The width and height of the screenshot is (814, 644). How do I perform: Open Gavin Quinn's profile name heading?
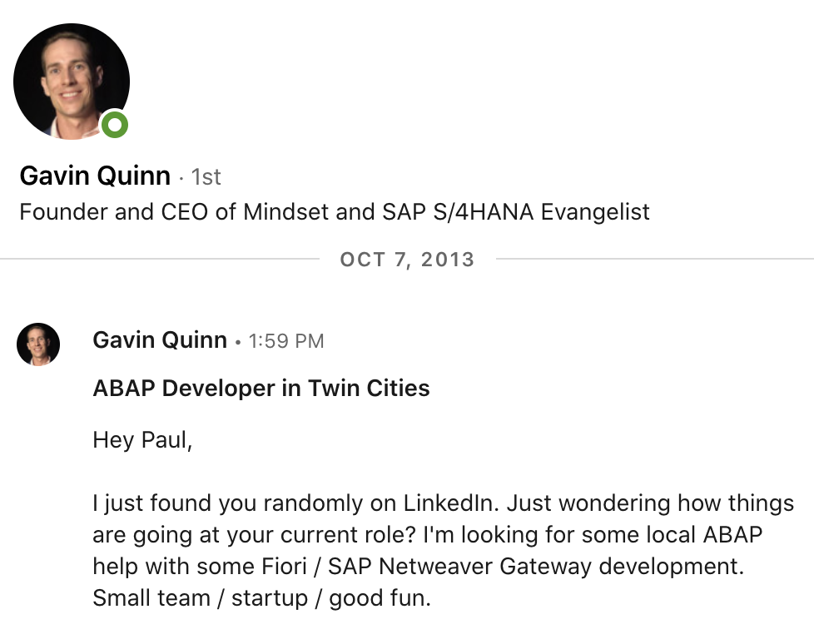95,176
